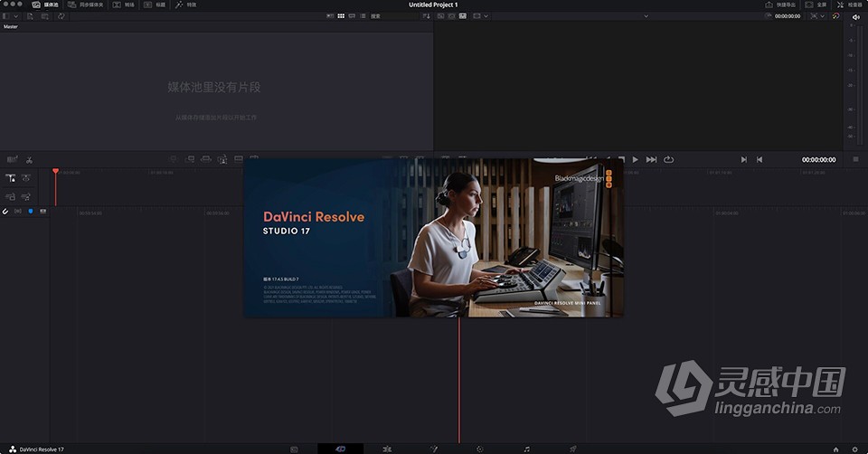Open the Fairlight page
This screenshot has width=868, height=454.
pyautogui.click(x=526, y=449)
